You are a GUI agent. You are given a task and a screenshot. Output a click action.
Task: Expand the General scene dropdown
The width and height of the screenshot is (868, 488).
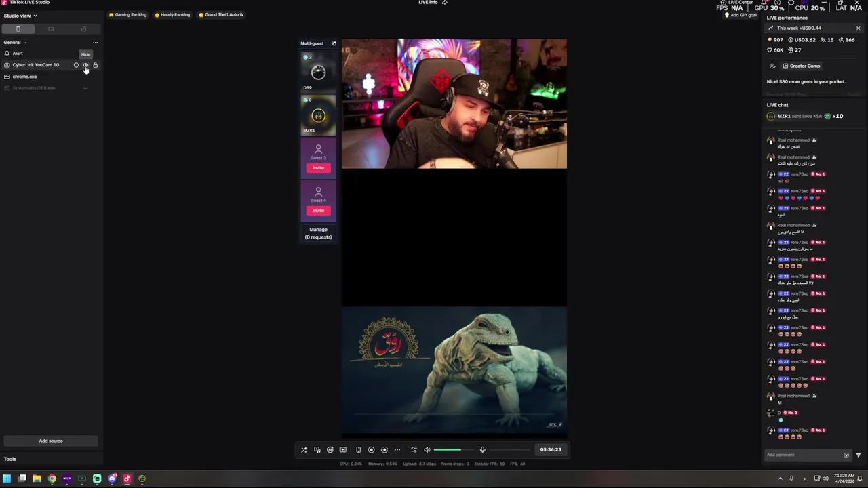pos(15,43)
